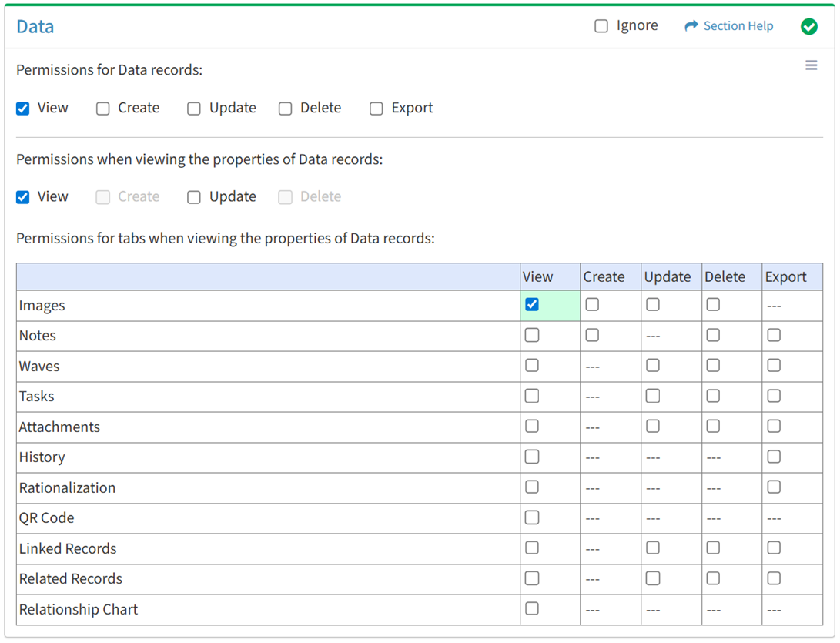Enable Delete permission for Data records
840x643 pixels.
coord(286,109)
